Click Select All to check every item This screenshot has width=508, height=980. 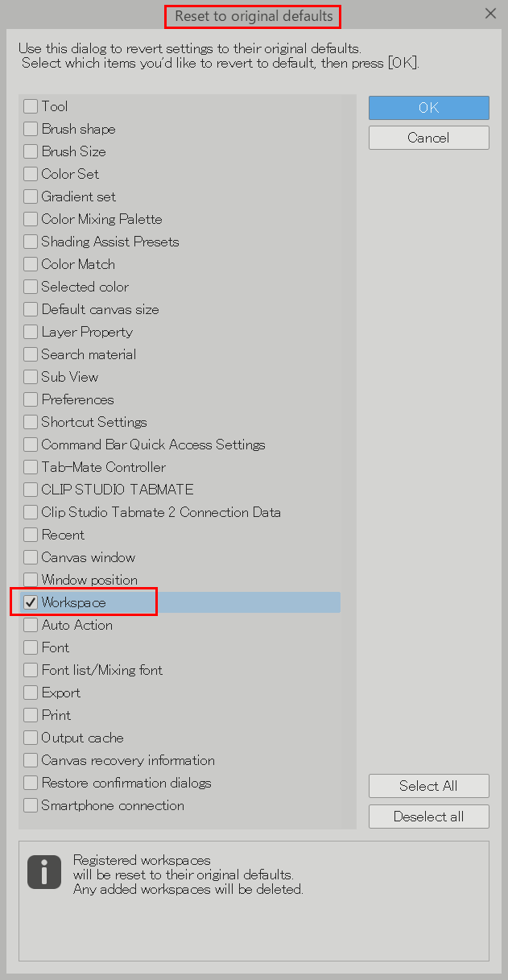[x=428, y=785]
